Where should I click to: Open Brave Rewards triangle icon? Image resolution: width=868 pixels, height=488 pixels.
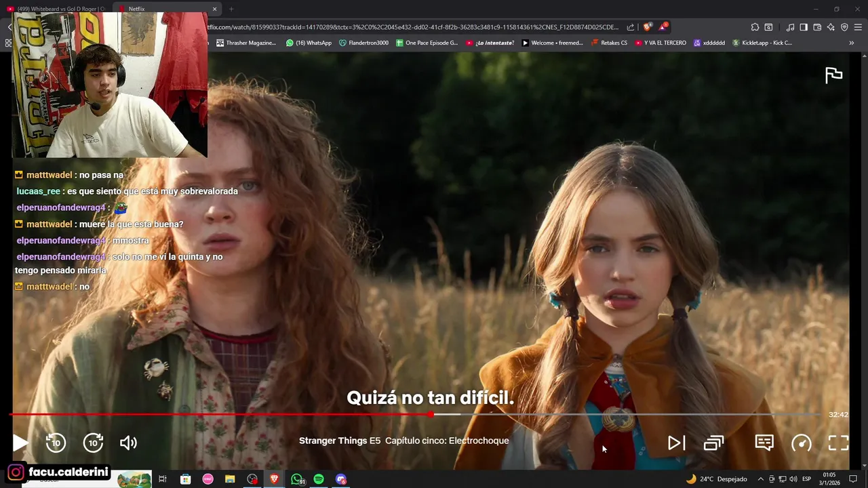pos(663,27)
